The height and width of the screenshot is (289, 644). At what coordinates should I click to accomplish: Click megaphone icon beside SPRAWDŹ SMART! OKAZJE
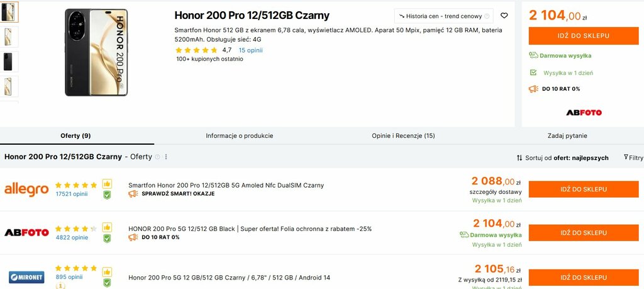pos(133,194)
